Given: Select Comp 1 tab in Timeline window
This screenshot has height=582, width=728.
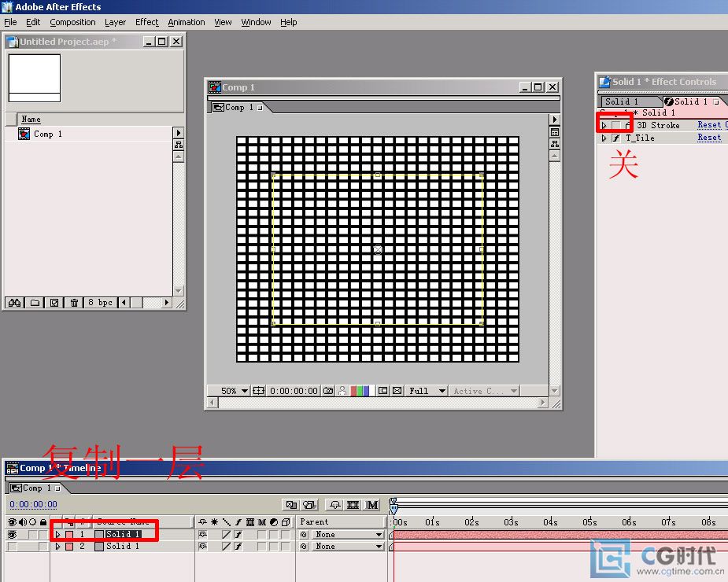Looking at the screenshot, I should coord(35,488).
